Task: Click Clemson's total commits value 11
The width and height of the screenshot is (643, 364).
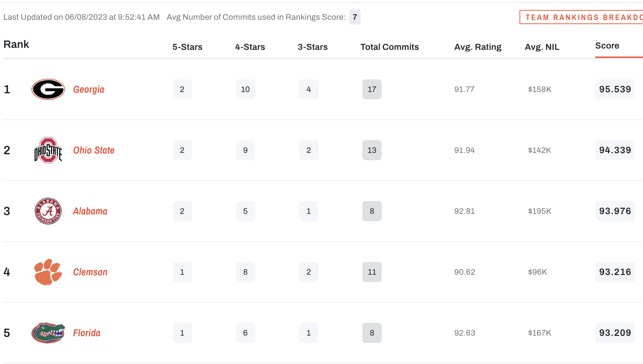Action: 372,272
